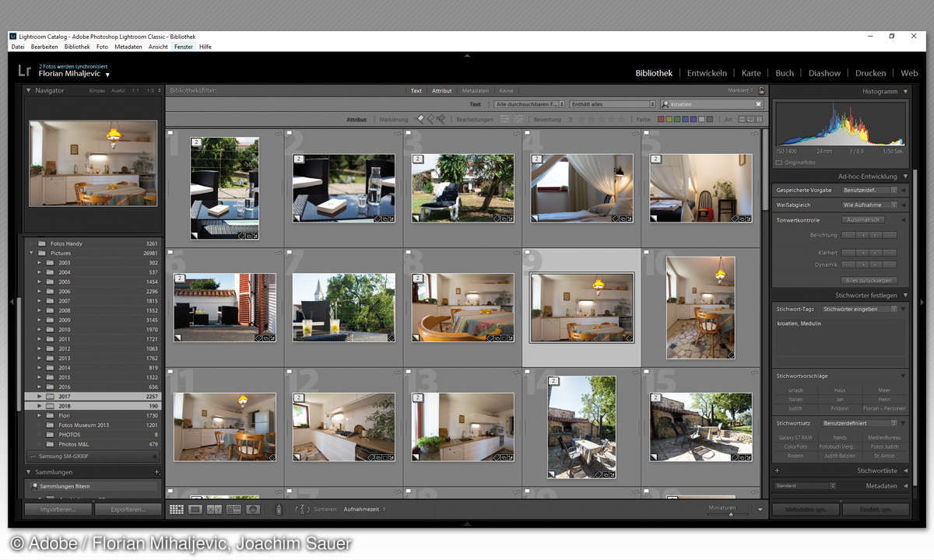
Task: Toggle filter lock icon in filter bar
Action: (761, 91)
